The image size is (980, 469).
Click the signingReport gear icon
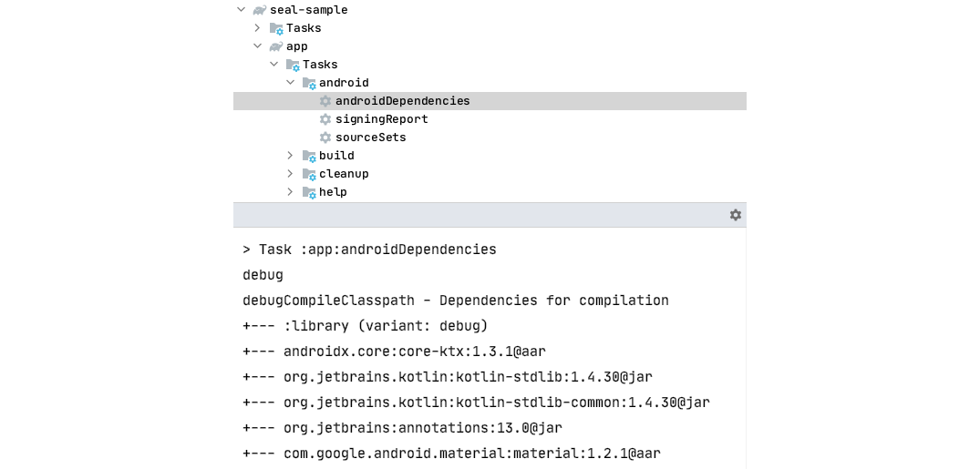click(325, 118)
